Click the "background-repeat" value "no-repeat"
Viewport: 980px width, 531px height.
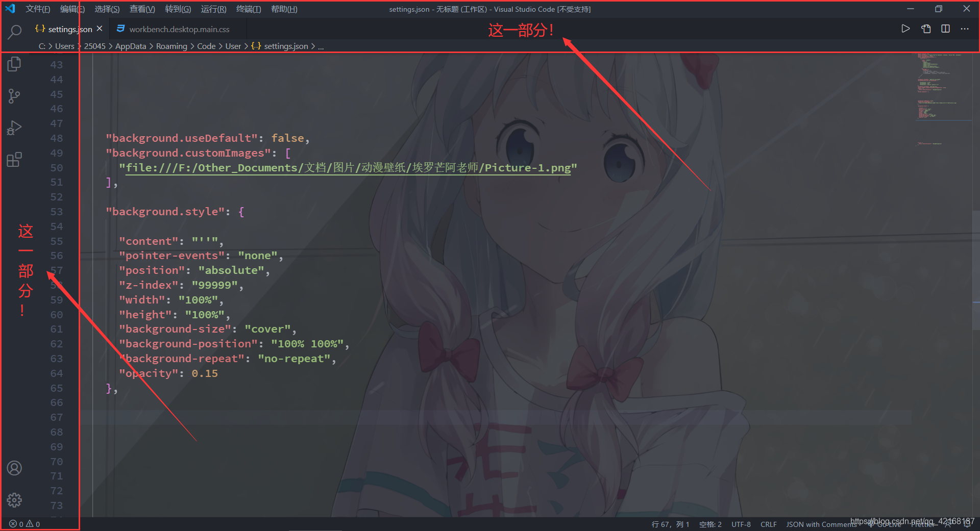pos(294,359)
